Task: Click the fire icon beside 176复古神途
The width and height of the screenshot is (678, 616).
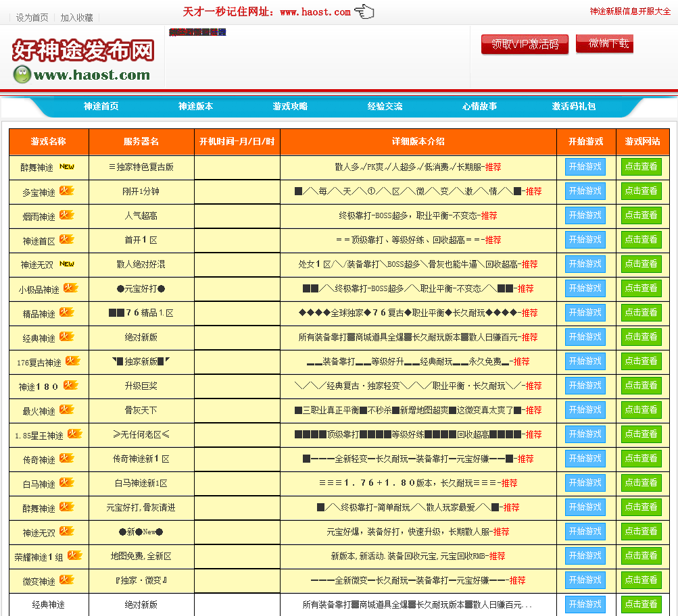Action: tap(72, 361)
